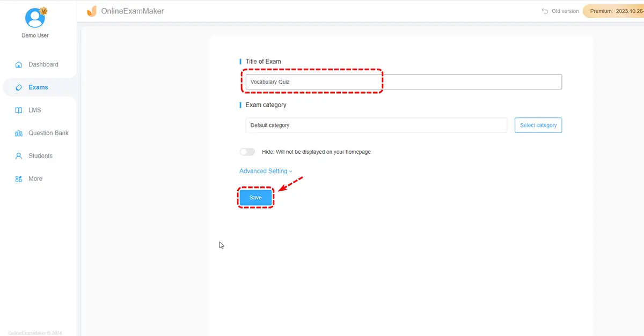Expand the Advanced Setting section
This screenshot has width=644, height=336.
(x=266, y=171)
